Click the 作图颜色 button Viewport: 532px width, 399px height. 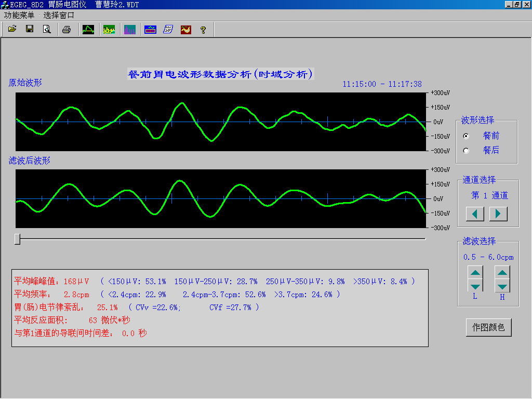click(x=488, y=328)
